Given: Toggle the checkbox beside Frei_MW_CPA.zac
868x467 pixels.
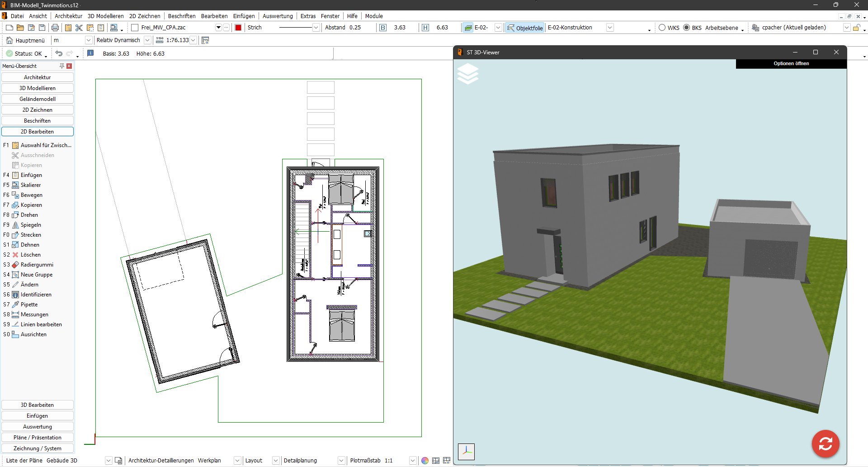Looking at the screenshot, I should coord(135,28).
